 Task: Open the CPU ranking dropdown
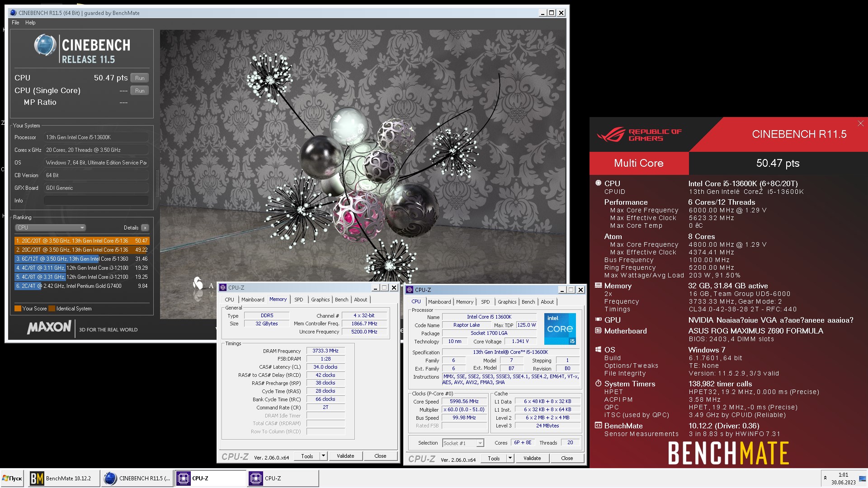click(50, 228)
